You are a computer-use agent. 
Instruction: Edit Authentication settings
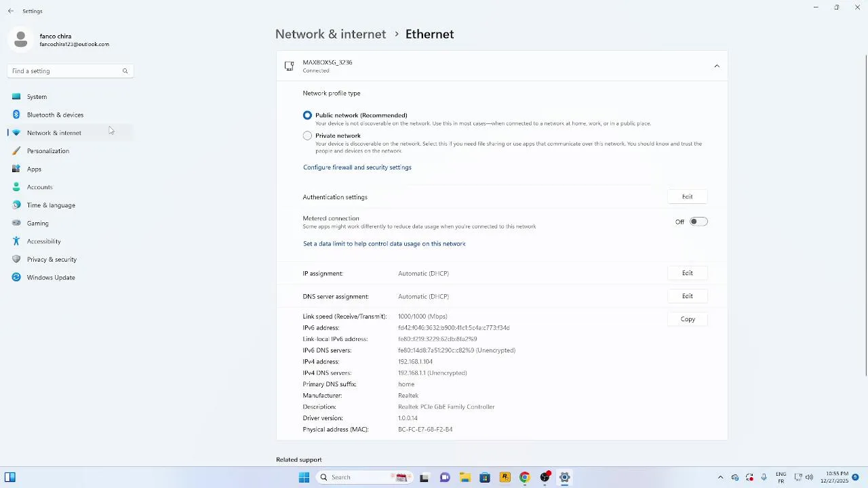pos(688,197)
